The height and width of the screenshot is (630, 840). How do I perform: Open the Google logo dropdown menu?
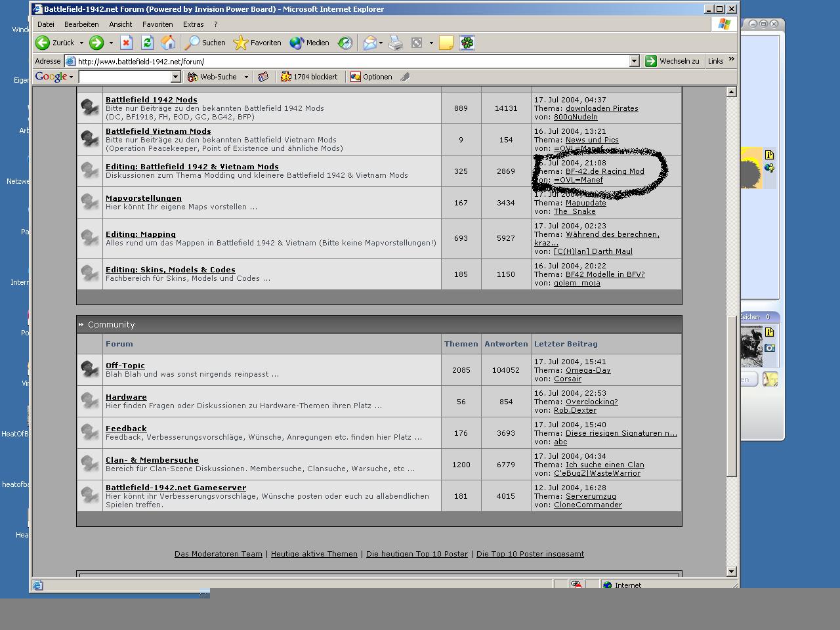pos(71,77)
